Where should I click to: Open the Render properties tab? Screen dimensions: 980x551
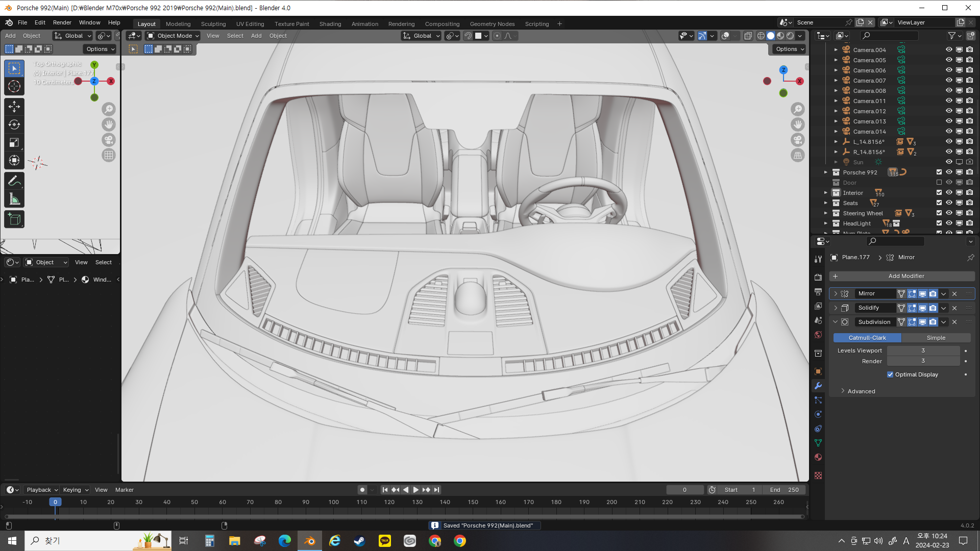(818, 278)
